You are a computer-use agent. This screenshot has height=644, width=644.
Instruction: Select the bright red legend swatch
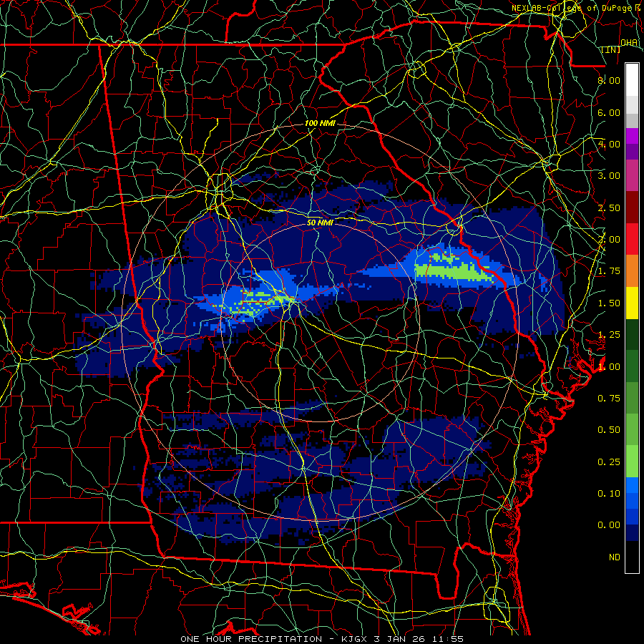(632, 240)
